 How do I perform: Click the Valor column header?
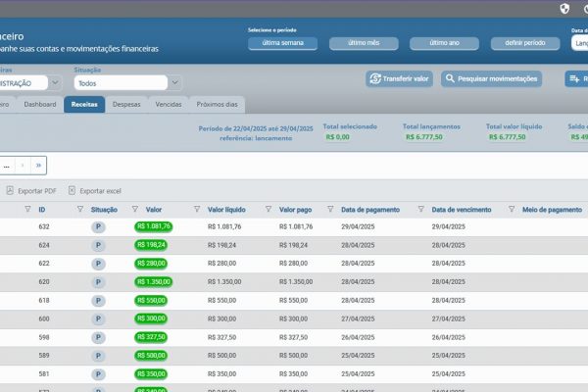154,210
